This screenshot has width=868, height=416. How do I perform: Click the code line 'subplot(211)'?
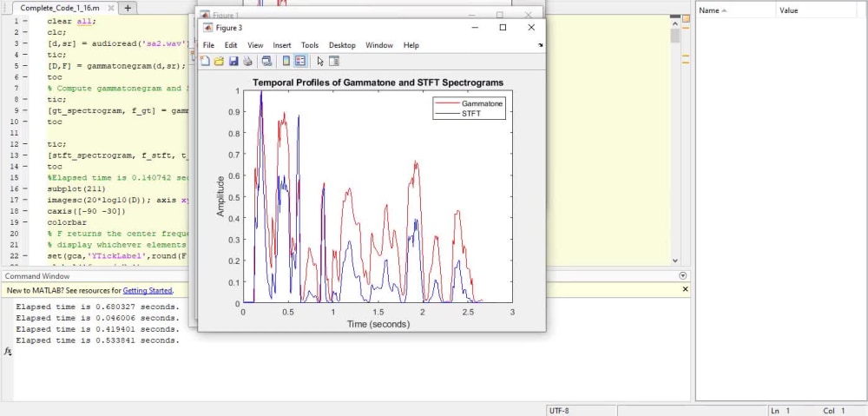click(76, 188)
